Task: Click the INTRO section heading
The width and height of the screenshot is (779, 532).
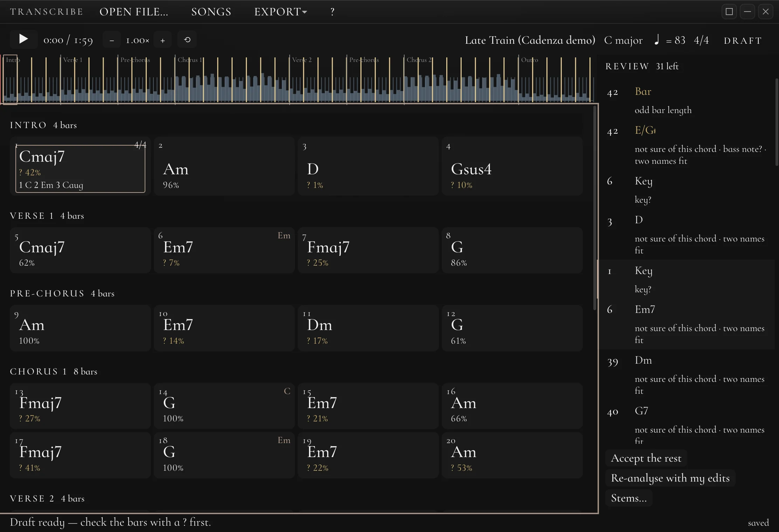Action: pos(28,125)
